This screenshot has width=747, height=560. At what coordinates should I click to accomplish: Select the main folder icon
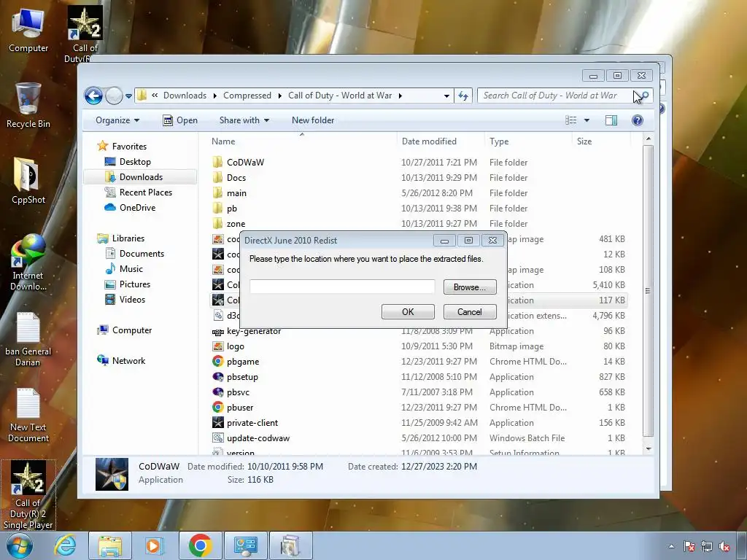[x=217, y=192]
